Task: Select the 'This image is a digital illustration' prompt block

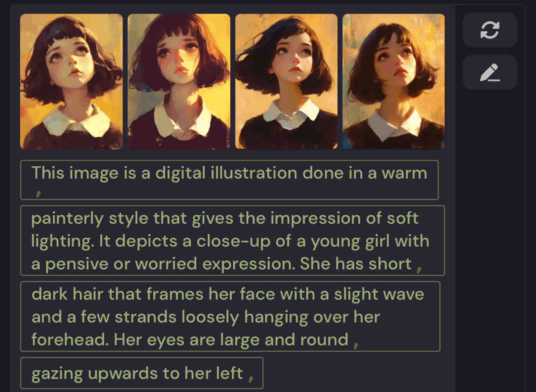Action: (x=229, y=180)
